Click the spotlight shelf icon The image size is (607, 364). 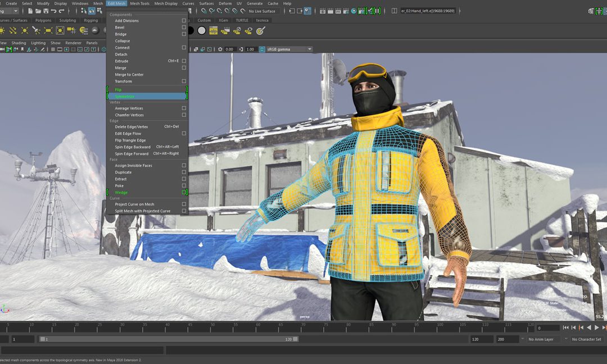(x=36, y=30)
